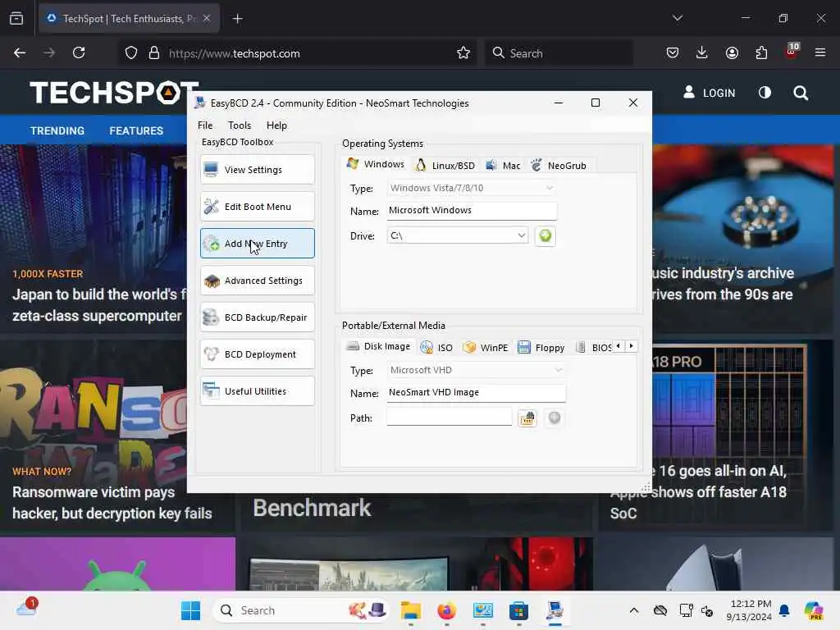Open File Explorer from the taskbar
840x630 pixels.
pos(411,610)
